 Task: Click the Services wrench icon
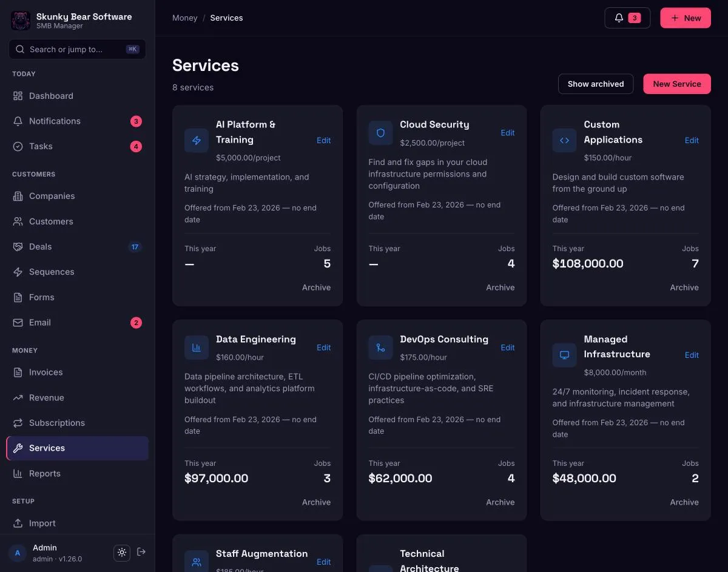18,448
